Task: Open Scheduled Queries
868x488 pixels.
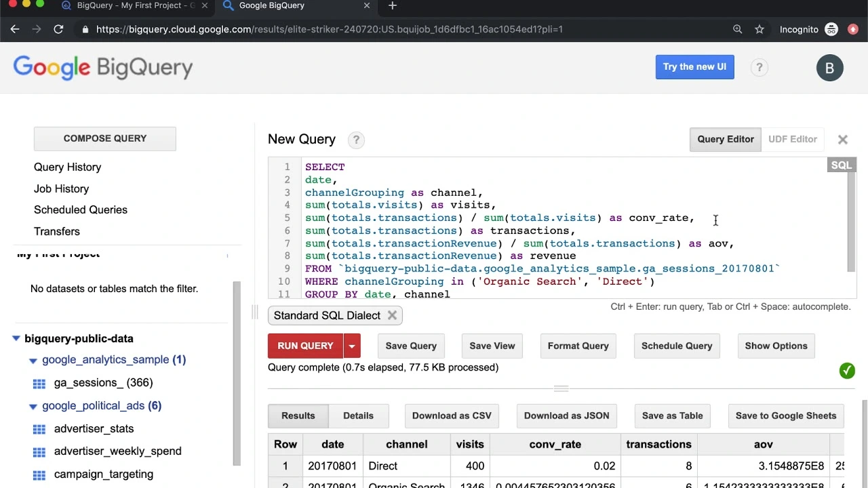Action: pyautogui.click(x=81, y=210)
